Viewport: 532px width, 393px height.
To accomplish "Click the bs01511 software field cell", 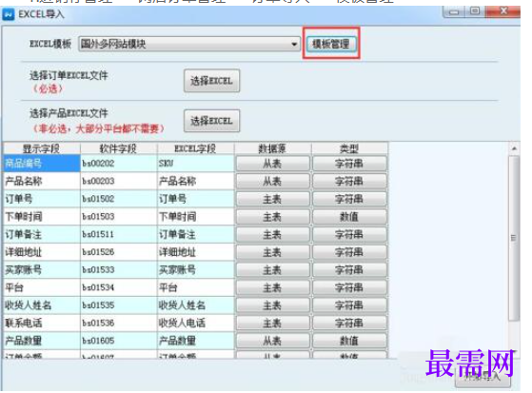I will point(119,234).
